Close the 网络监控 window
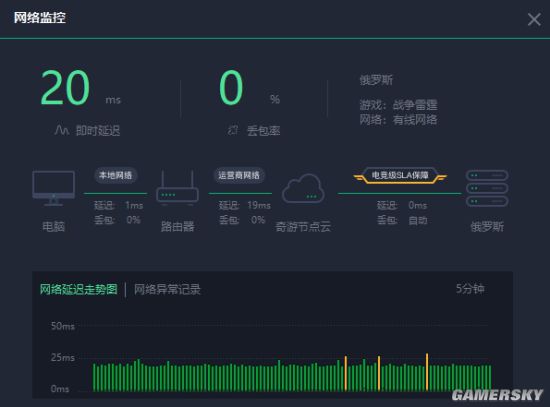The width and height of the screenshot is (550, 407). 534,19
